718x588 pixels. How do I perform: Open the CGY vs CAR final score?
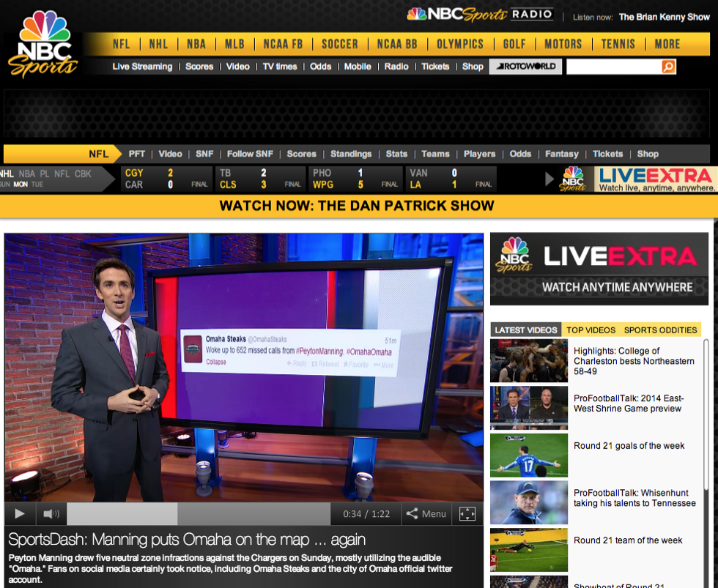point(166,179)
